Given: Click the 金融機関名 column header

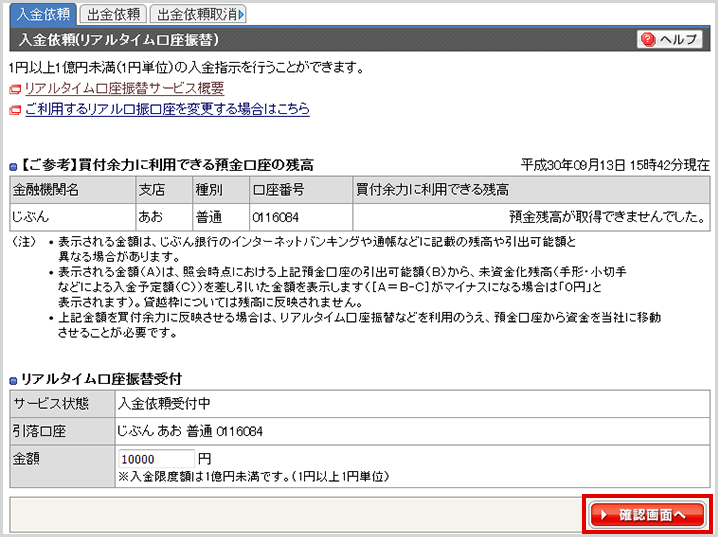Looking at the screenshot, I should 45,190.
